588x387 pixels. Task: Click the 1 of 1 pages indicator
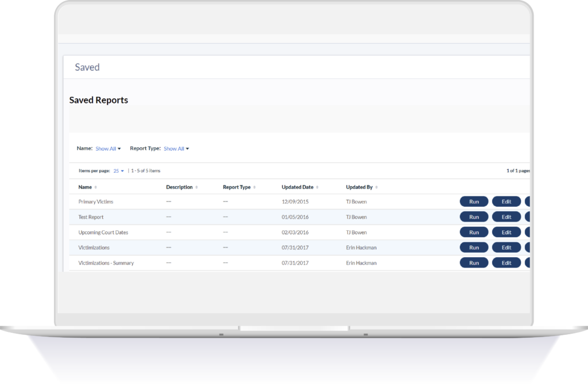click(519, 171)
